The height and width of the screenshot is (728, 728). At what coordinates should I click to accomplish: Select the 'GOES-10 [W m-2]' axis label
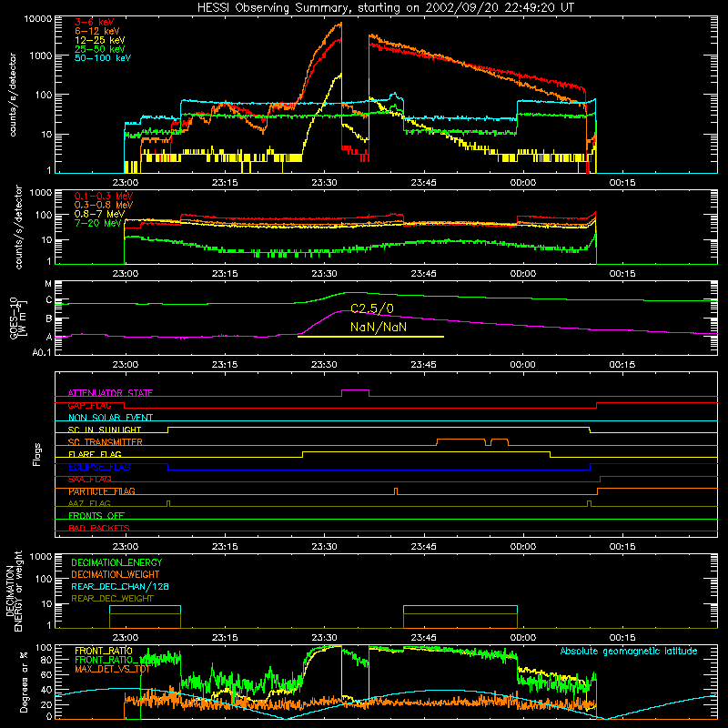(x=17, y=319)
